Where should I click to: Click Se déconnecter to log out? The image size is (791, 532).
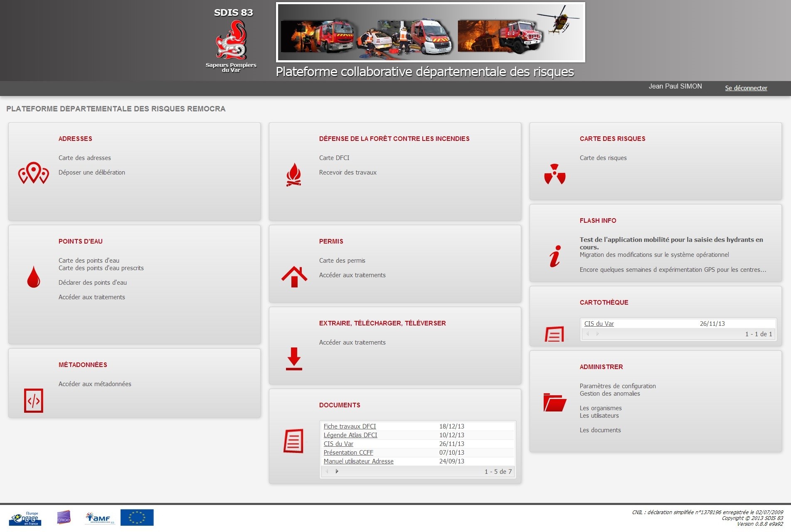(746, 88)
